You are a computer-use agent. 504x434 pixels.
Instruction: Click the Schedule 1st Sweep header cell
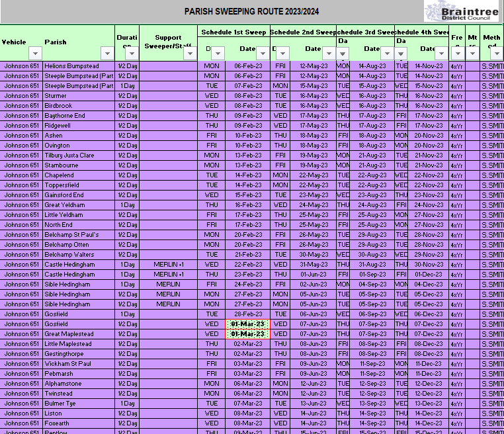[233, 32]
